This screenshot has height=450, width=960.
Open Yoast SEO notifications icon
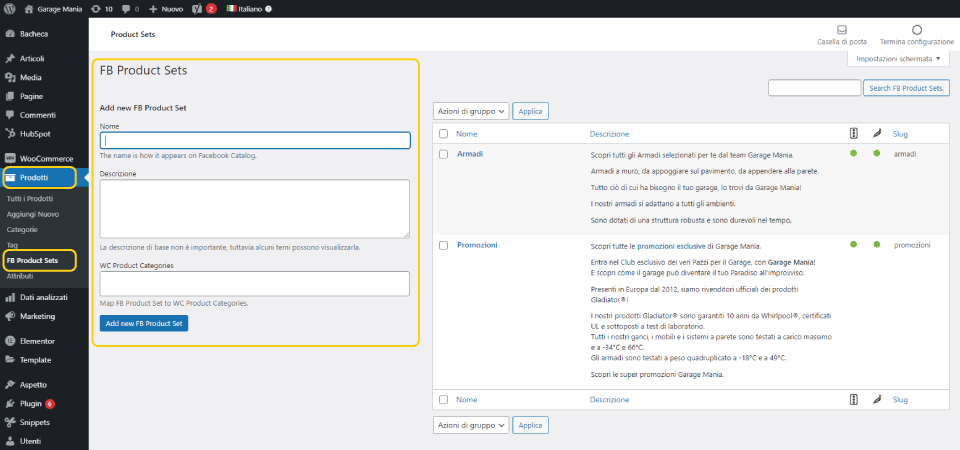[204, 9]
